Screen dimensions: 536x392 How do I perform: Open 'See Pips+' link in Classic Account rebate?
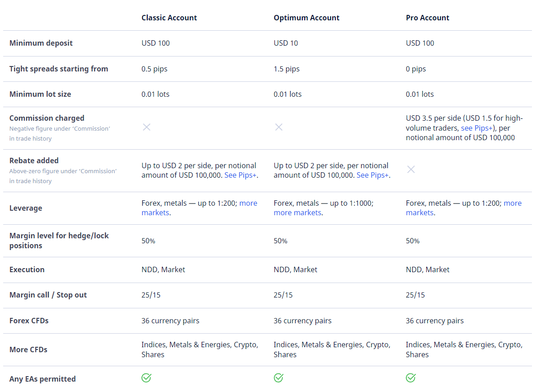tap(240, 175)
